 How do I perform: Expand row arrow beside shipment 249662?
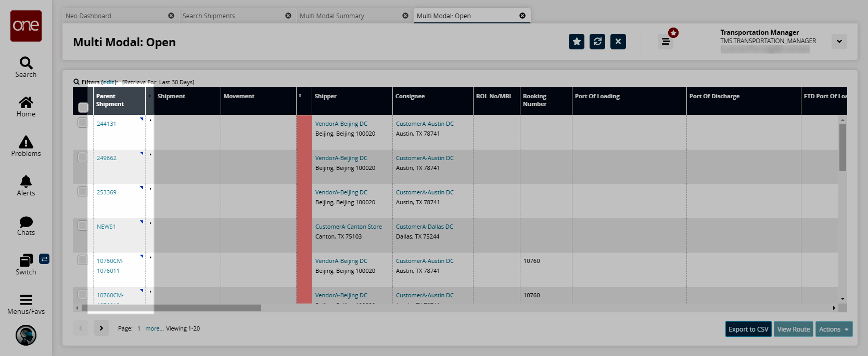pos(150,154)
